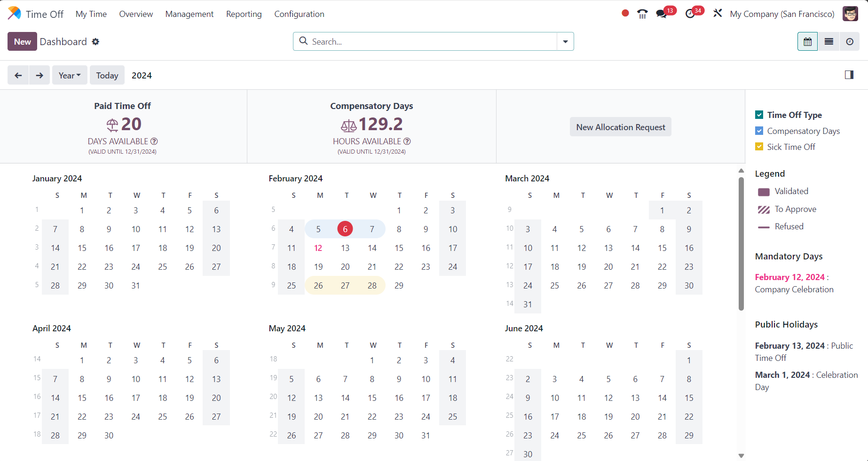Open the activity clock view icon
The width and height of the screenshot is (868, 461).
click(849, 42)
